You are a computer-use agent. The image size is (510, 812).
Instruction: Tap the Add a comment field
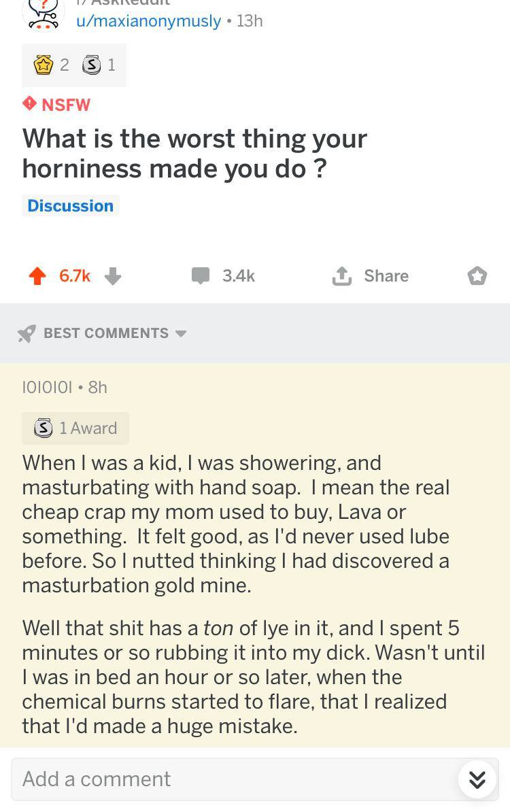click(231, 779)
